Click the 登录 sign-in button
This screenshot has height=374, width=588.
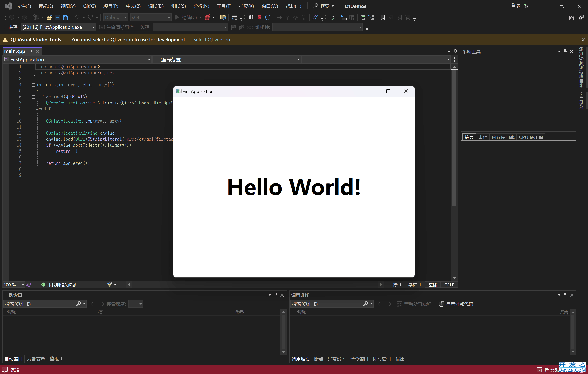point(516,6)
